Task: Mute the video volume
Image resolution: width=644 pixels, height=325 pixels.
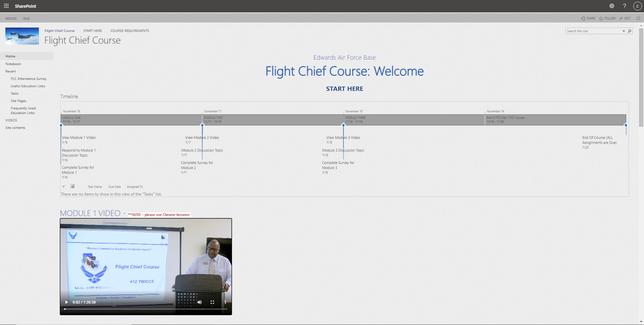Action: click(199, 302)
